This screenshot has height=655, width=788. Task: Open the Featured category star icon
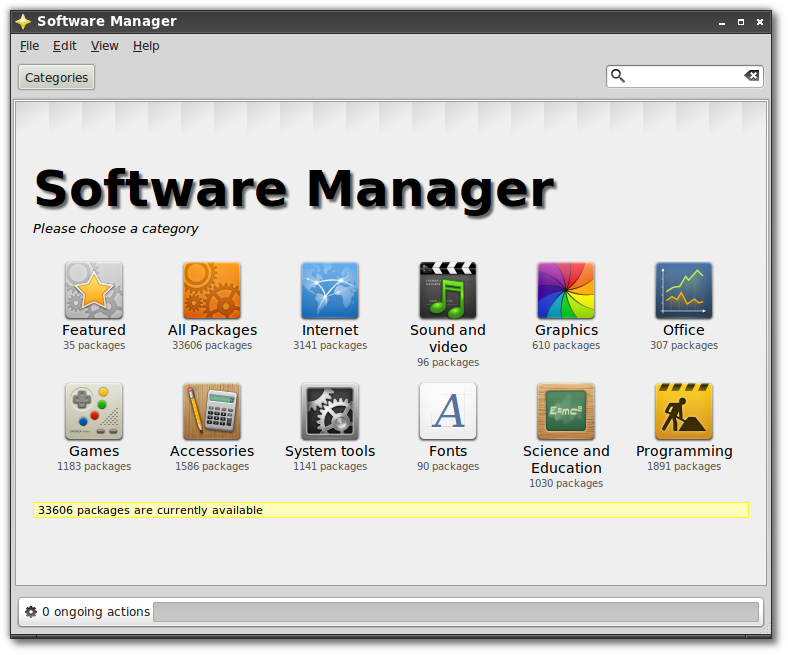[x=94, y=290]
